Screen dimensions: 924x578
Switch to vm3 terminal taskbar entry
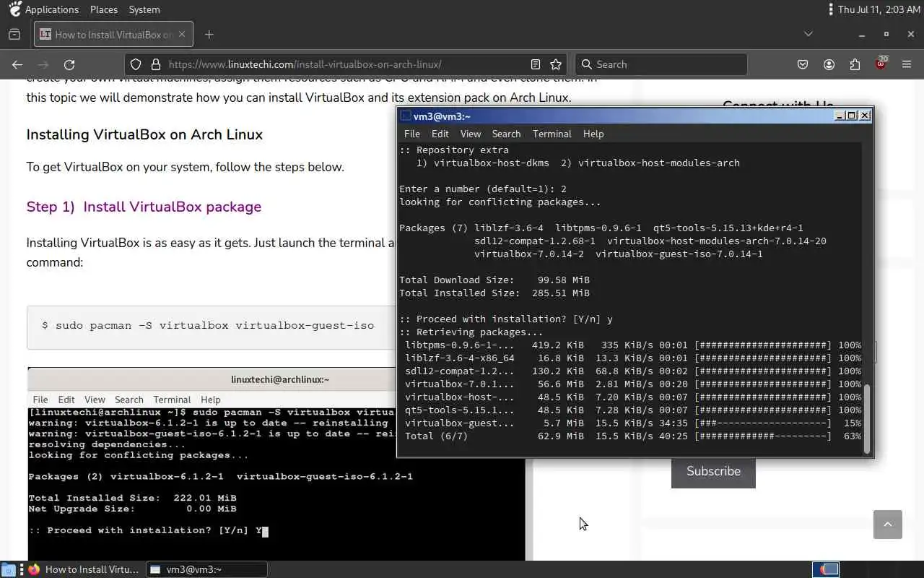point(207,569)
